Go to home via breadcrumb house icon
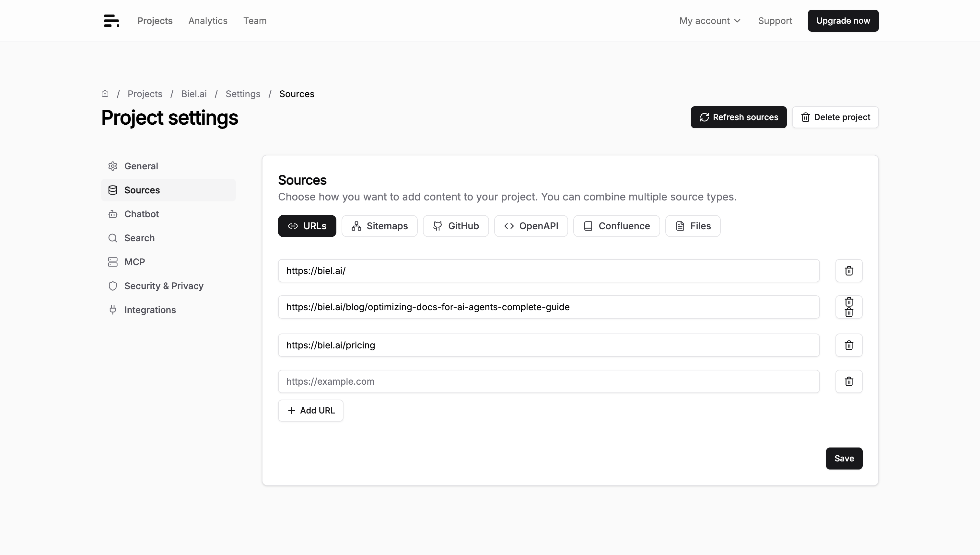The image size is (980, 555). coord(105,93)
